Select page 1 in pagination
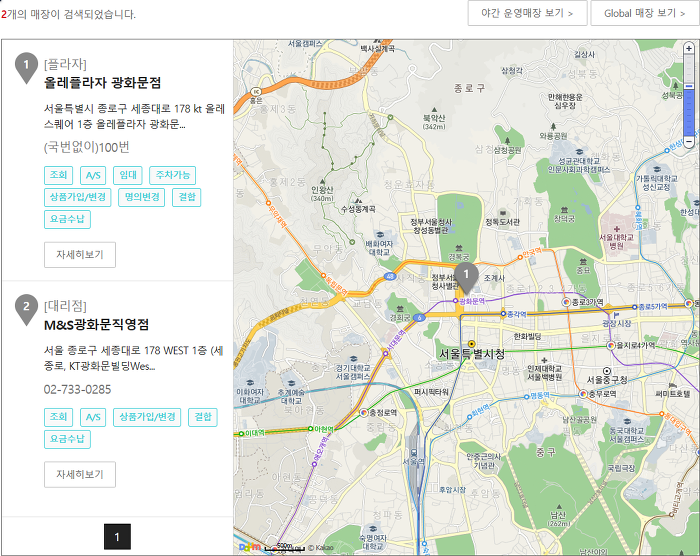 pos(117,536)
